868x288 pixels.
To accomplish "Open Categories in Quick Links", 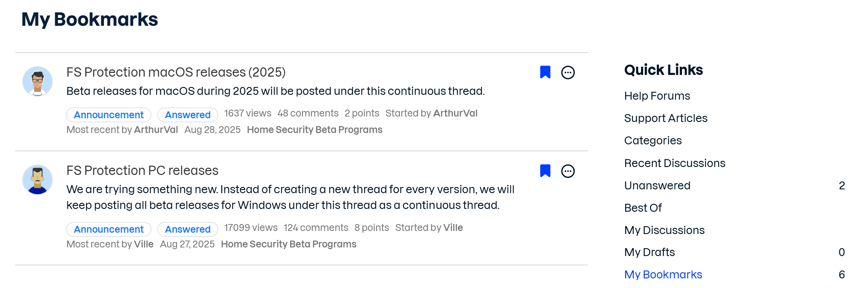I will coord(653,141).
